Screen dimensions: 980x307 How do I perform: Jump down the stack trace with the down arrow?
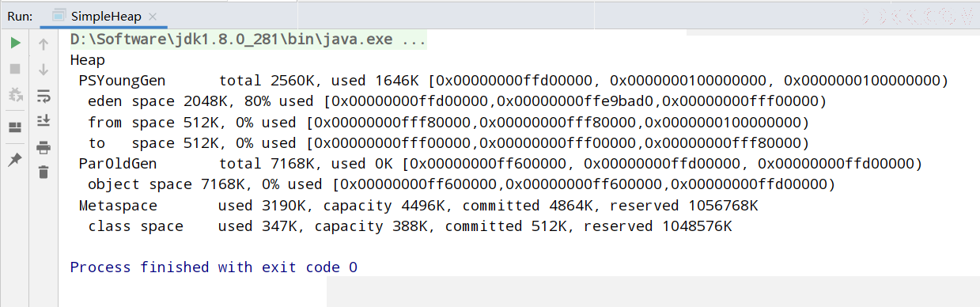tap(44, 70)
